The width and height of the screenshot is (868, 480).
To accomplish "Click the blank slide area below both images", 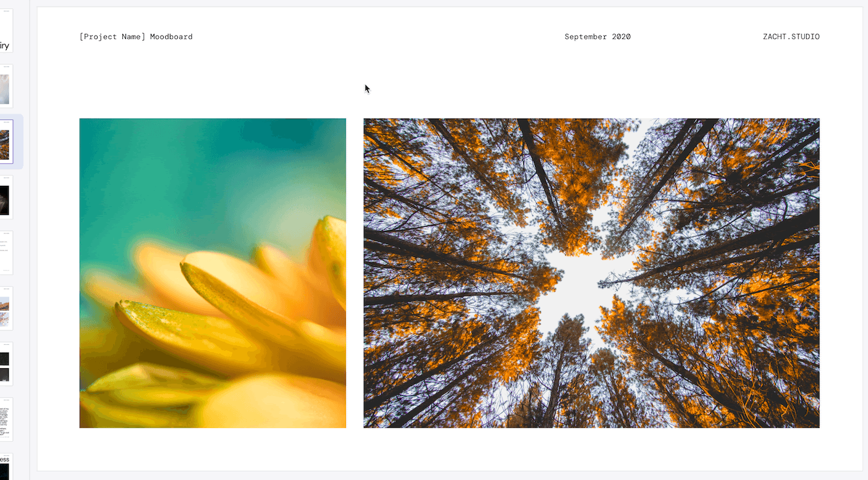I will [x=450, y=449].
